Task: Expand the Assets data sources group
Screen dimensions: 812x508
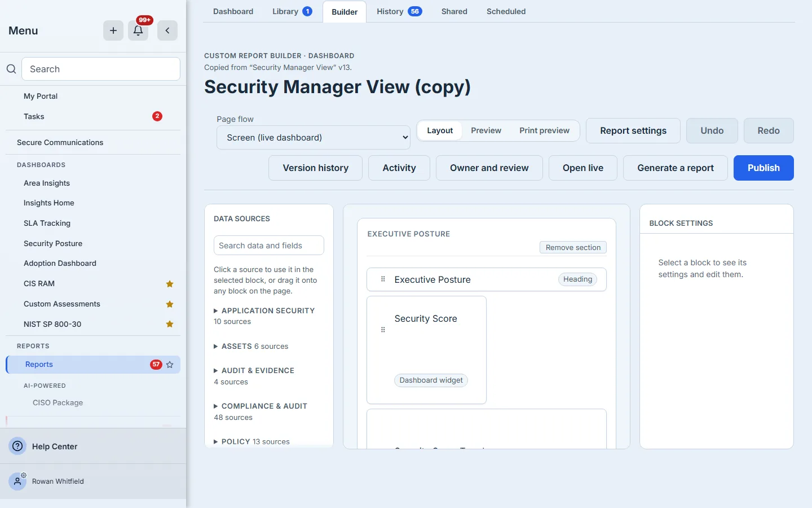Action: point(251,346)
